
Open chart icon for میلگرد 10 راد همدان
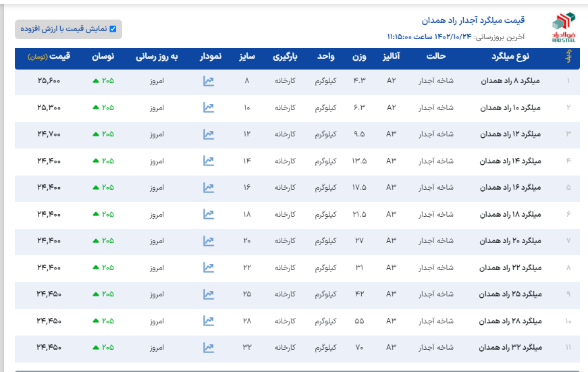209,107
